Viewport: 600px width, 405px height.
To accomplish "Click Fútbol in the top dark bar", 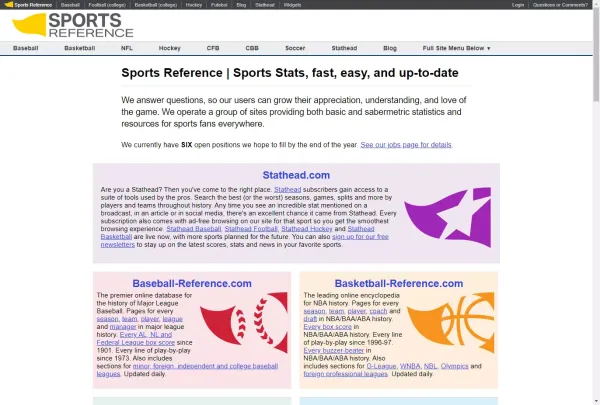I will pos(219,5).
